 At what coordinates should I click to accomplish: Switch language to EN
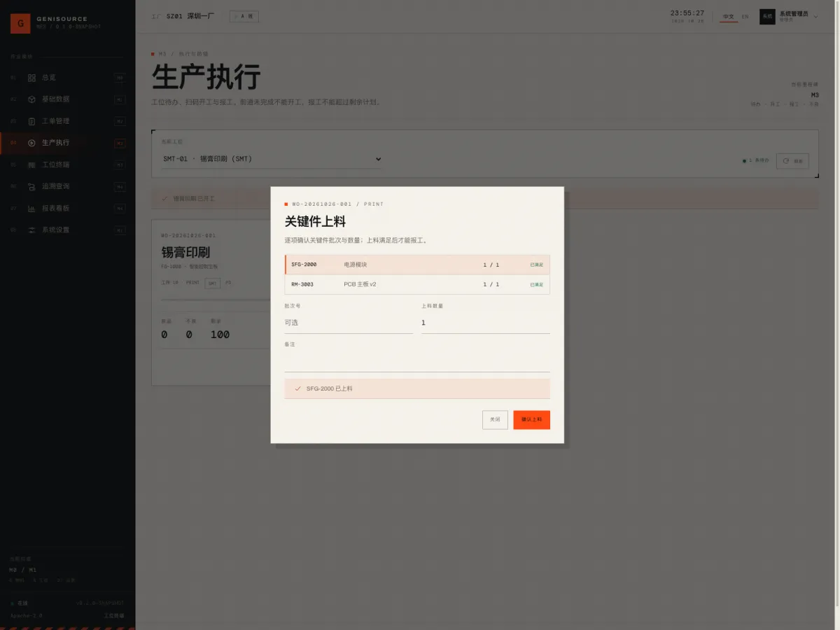(x=745, y=17)
